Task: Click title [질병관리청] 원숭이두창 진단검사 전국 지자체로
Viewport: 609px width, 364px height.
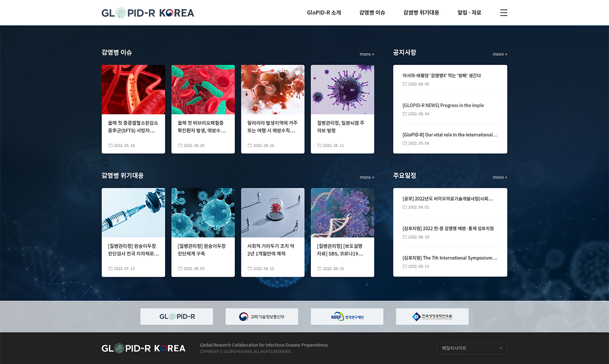Action: tap(133, 250)
